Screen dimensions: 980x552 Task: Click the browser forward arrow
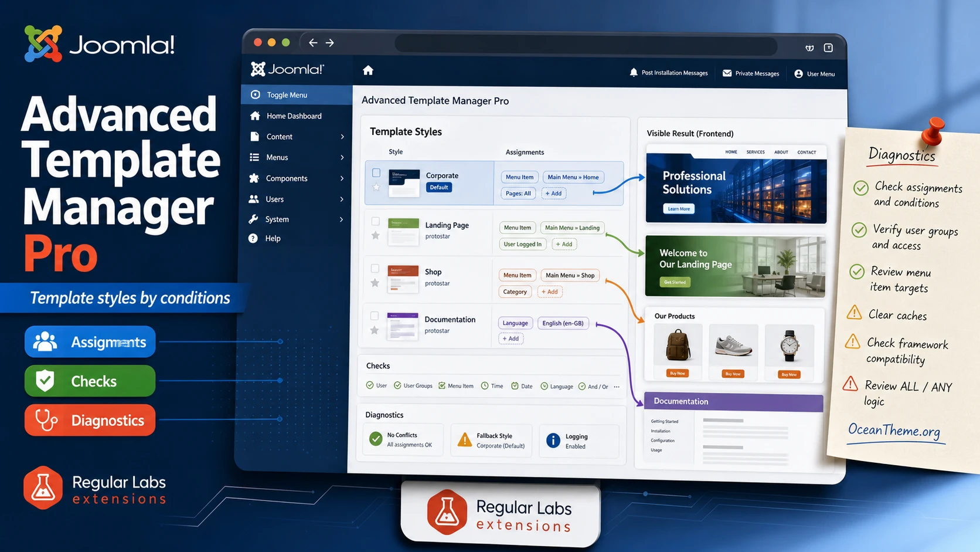pos(330,43)
